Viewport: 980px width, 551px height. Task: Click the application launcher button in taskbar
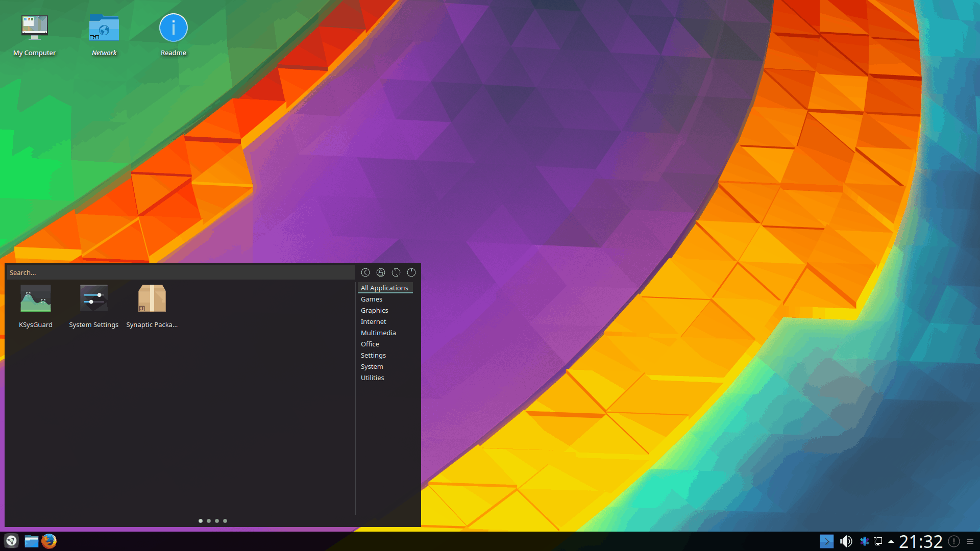pos(11,541)
